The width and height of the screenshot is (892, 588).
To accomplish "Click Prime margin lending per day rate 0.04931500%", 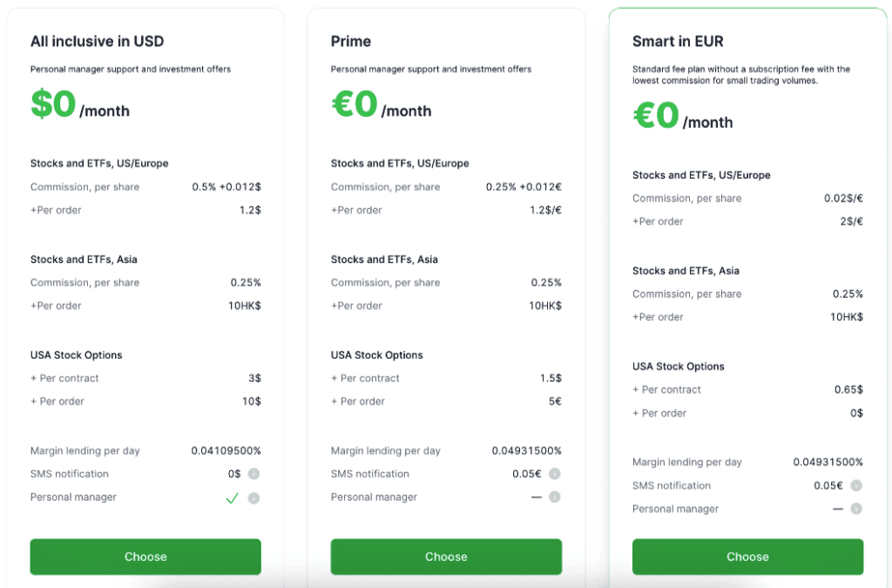I will click(526, 451).
